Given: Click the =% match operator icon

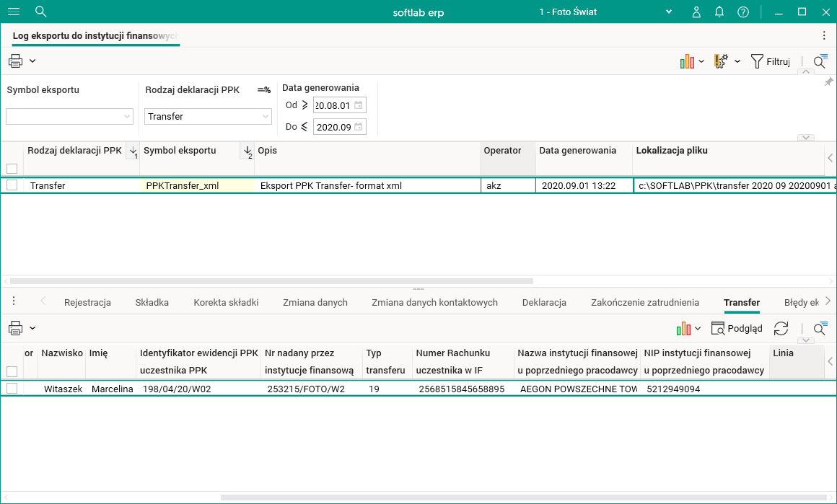Looking at the screenshot, I should 263,90.
